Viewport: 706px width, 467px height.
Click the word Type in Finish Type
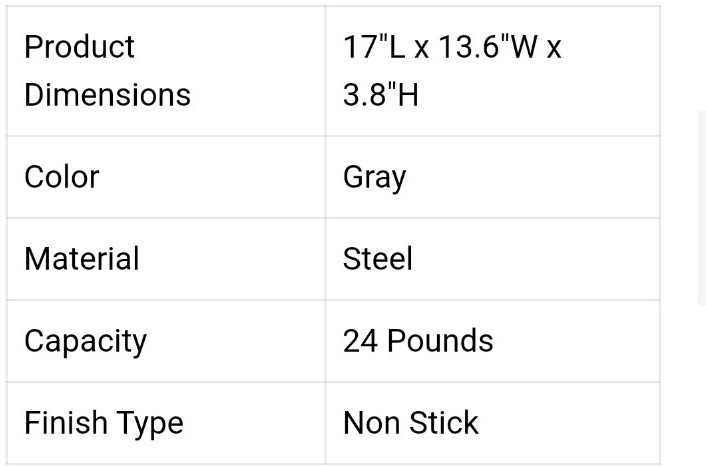tap(144, 424)
